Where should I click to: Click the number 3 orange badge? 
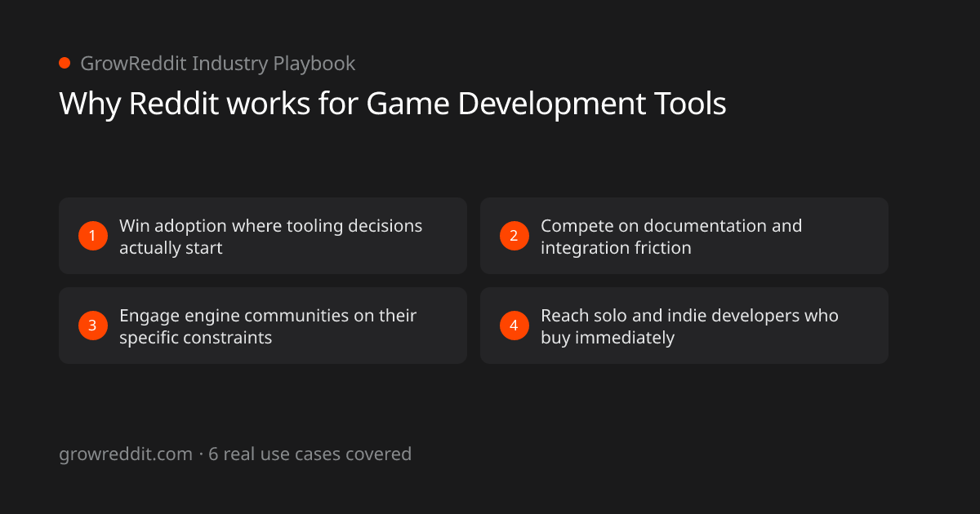(92, 326)
